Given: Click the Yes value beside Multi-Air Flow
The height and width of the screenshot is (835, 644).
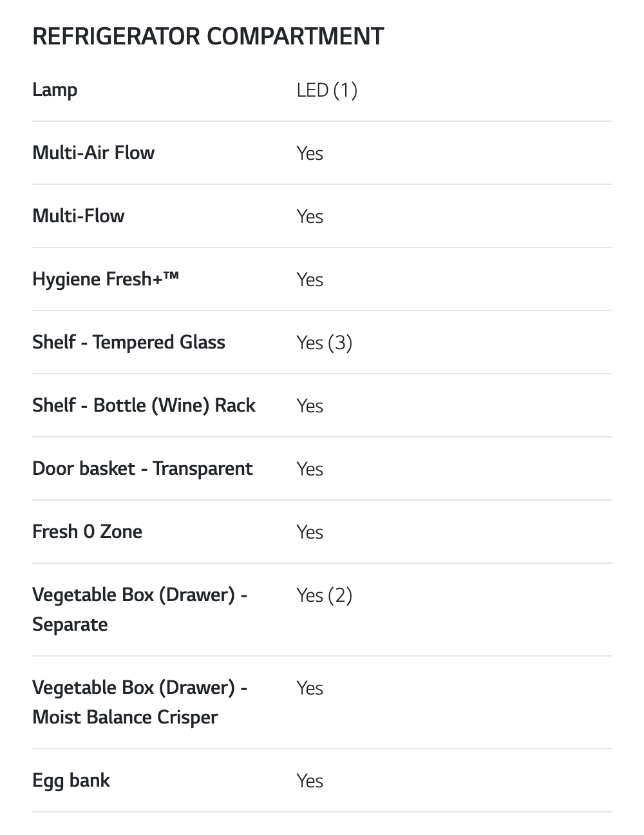Looking at the screenshot, I should click(310, 153).
